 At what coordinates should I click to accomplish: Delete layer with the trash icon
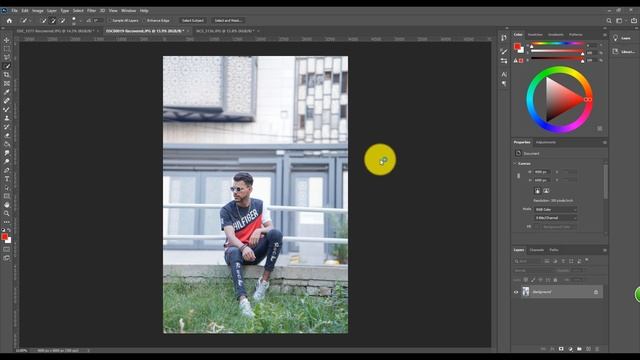(597, 349)
